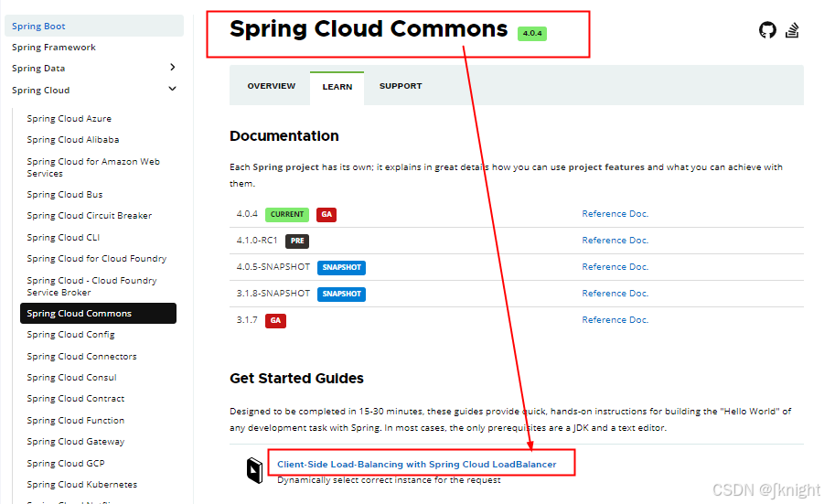Click 'Dynamically select correct instance for the request' text

(389, 480)
